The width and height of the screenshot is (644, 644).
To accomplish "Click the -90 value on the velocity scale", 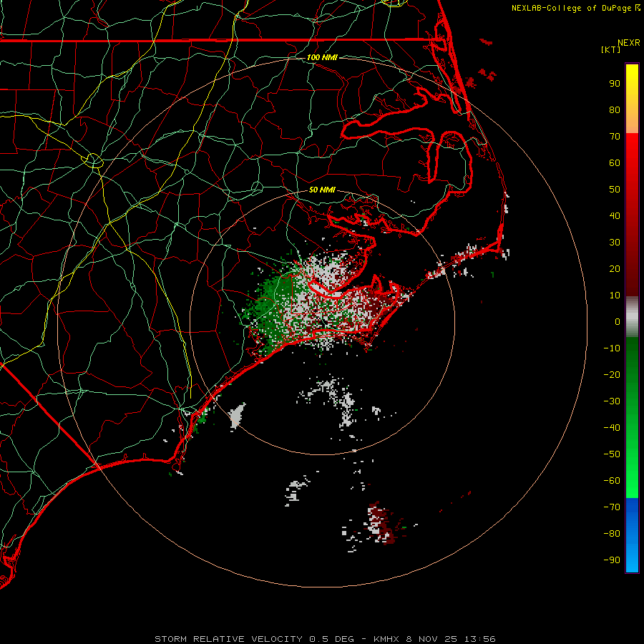I will (x=612, y=560).
